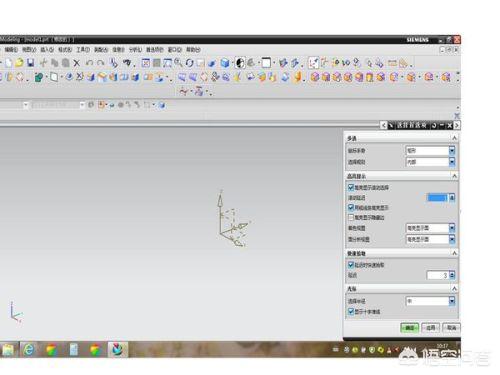The height and width of the screenshot is (375, 500).
Task: Click the Cancel button in the dialog
Action: pos(451,328)
